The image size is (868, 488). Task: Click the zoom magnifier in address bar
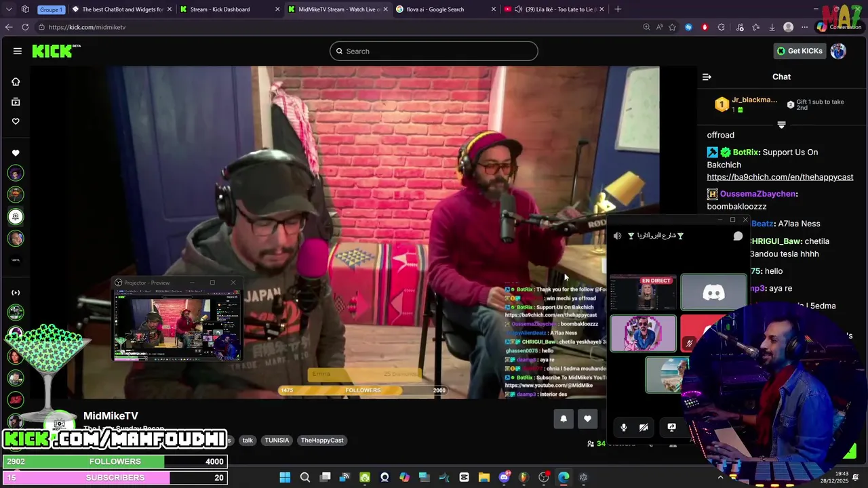[646, 27]
